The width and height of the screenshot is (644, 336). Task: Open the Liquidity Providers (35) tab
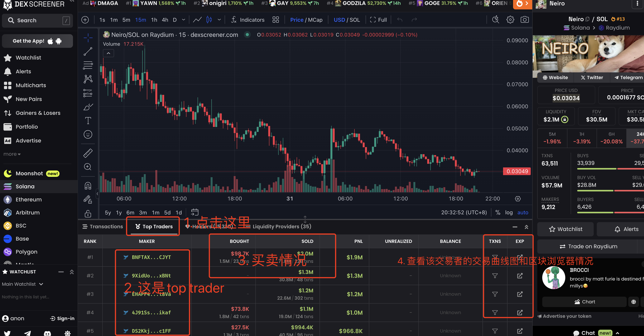click(x=278, y=227)
